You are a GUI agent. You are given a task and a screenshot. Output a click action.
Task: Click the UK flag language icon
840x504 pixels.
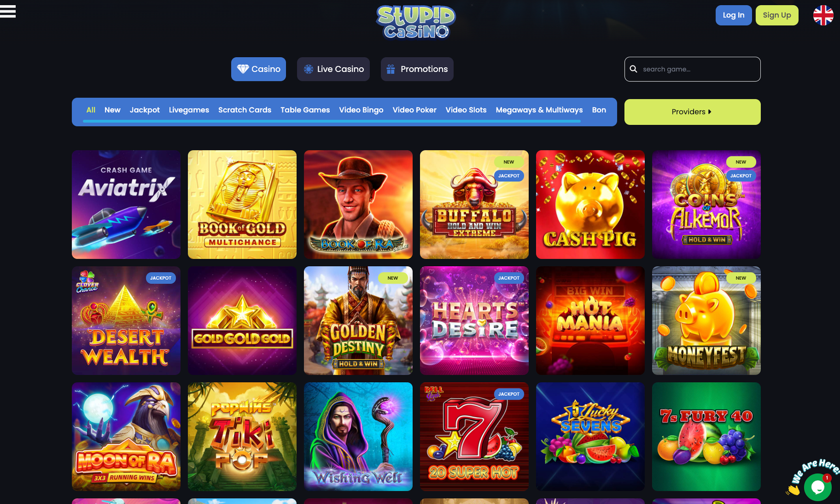[x=823, y=15]
